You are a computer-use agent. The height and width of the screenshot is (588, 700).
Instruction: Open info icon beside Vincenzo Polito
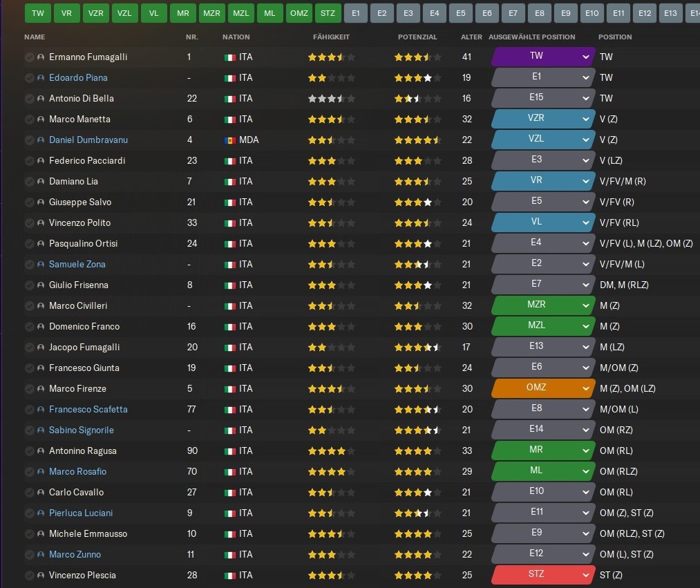(x=41, y=222)
